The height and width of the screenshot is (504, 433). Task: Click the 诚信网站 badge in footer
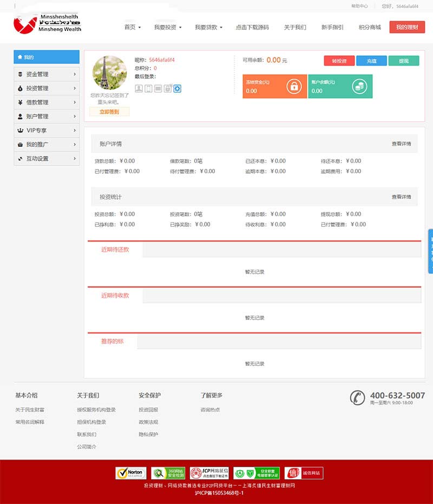(x=304, y=473)
